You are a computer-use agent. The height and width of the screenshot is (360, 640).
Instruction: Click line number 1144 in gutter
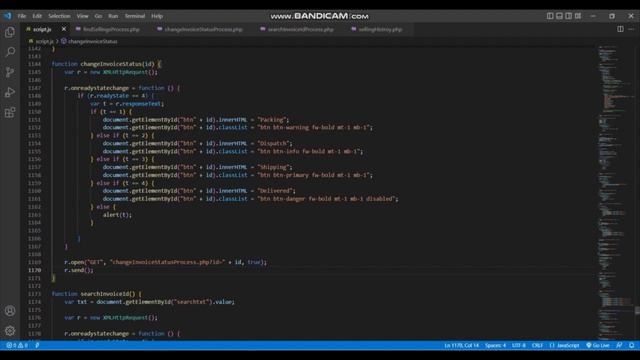point(34,64)
